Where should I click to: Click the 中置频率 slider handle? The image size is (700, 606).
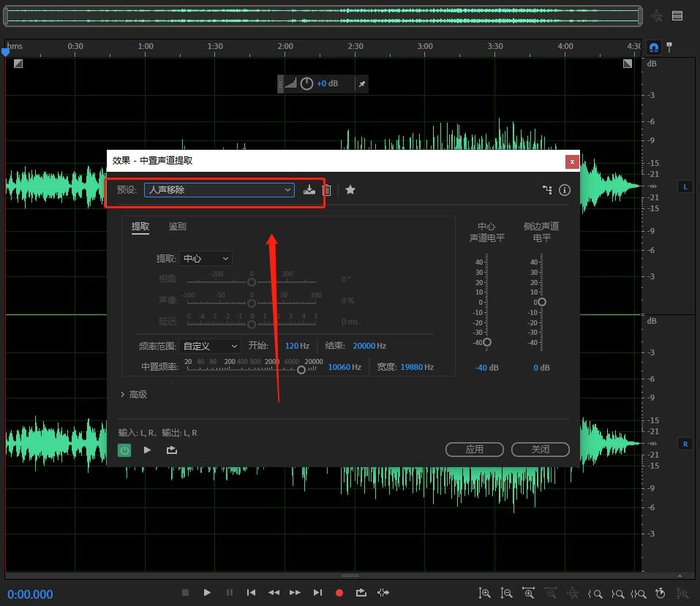301,370
